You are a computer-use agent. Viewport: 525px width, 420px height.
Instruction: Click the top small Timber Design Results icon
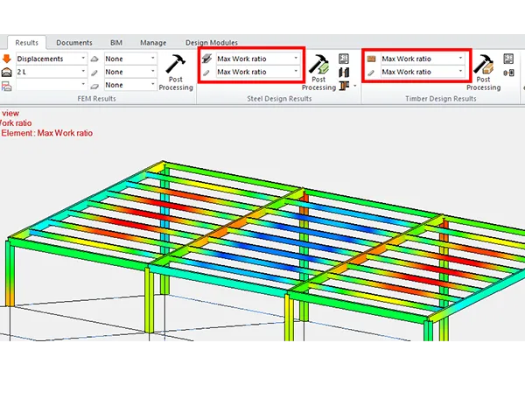(x=508, y=59)
